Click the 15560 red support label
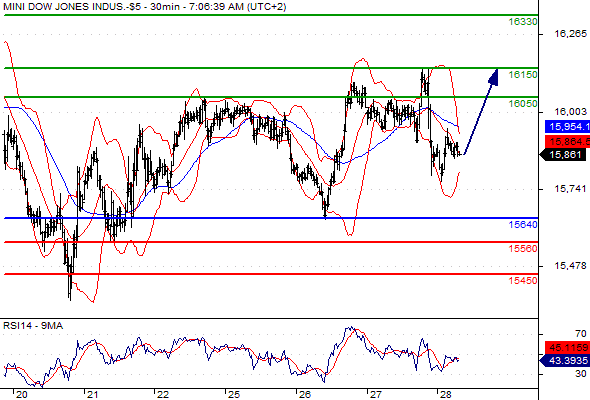The height and width of the screenshot is (400, 590). [523, 249]
